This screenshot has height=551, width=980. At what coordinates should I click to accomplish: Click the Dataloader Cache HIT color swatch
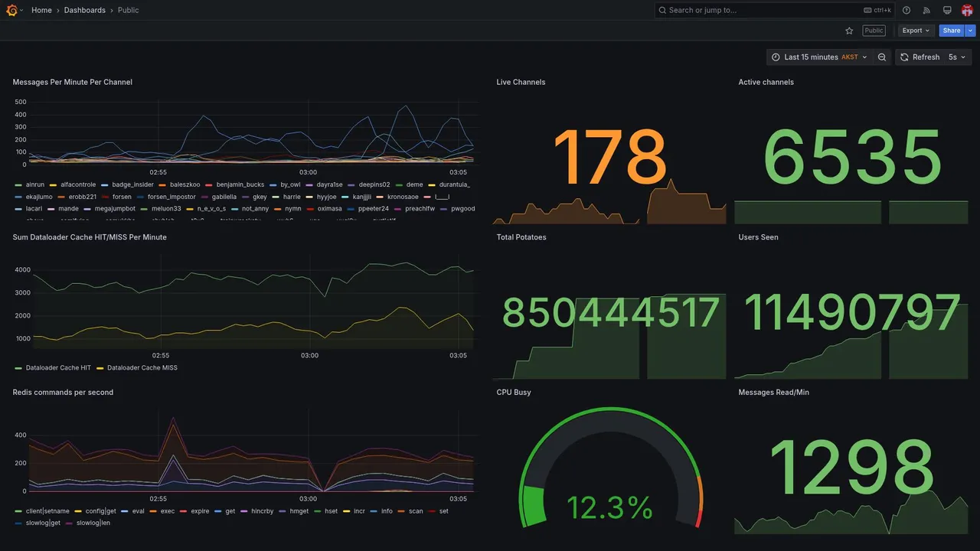click(18, 368)
